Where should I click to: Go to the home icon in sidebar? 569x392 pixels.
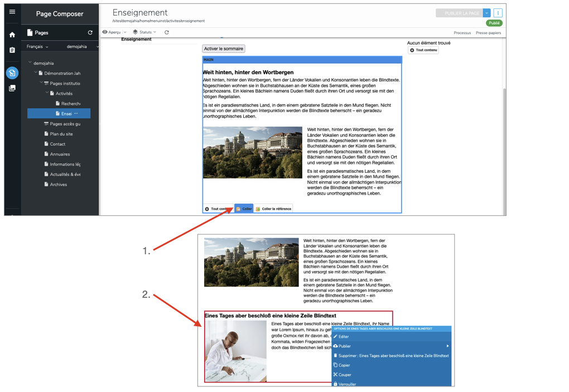click(12, 35)
